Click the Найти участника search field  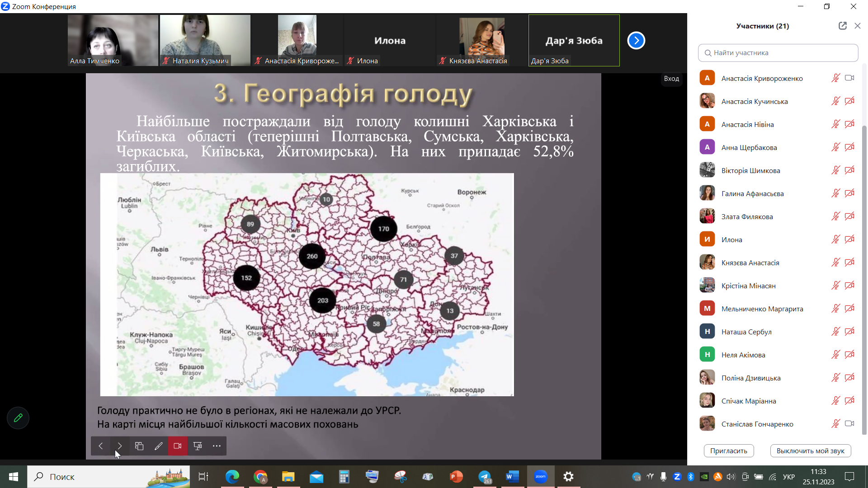coord(778,53)
